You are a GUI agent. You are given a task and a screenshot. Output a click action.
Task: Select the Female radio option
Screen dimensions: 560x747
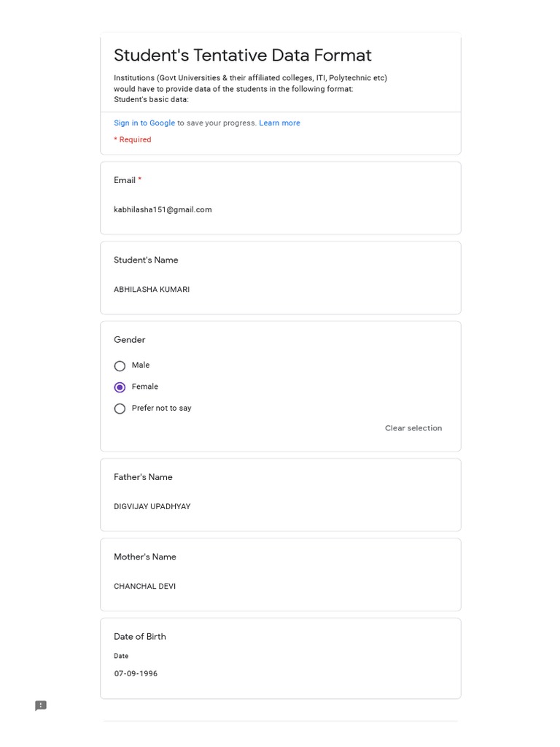(x=120, y=387)
